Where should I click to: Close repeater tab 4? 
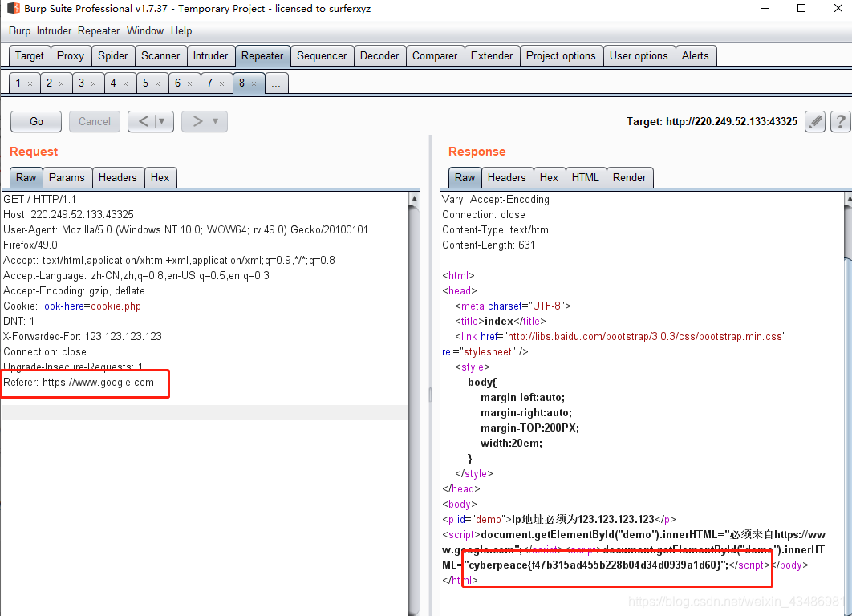(x=125, y=83)
